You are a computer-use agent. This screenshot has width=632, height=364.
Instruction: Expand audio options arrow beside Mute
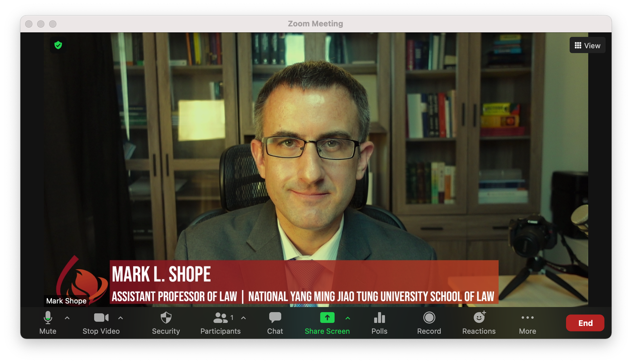click(x=67, y=318)
